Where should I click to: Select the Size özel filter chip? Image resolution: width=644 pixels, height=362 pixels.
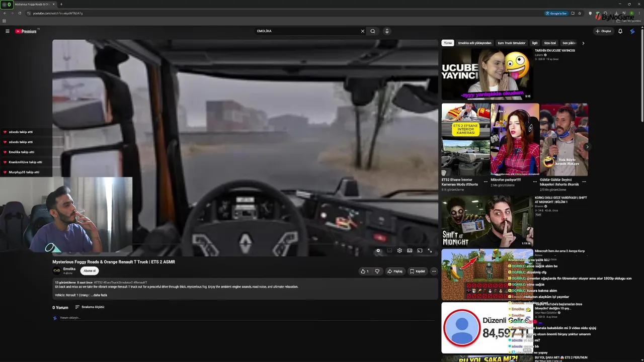click(550, 43)
